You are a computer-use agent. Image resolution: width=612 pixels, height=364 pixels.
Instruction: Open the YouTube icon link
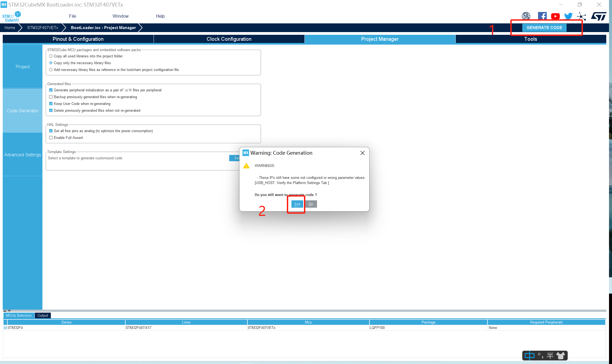click(555, 16)
